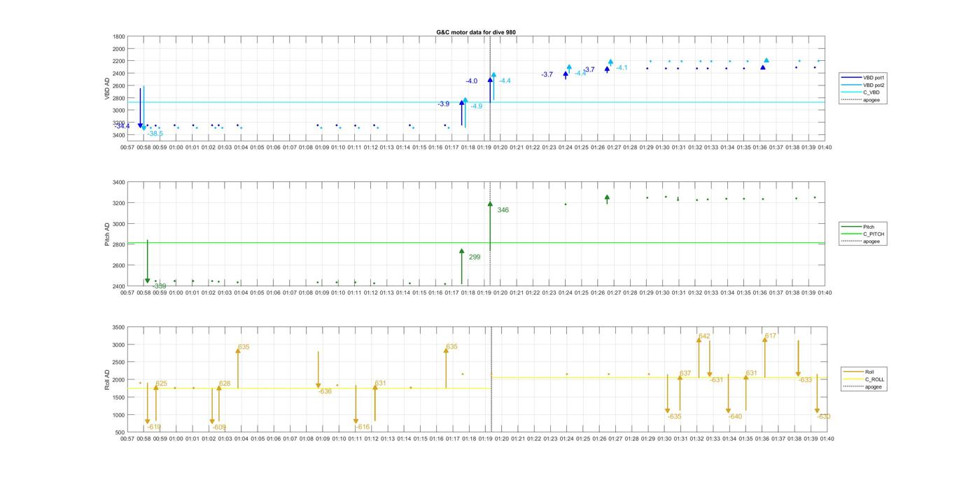The width and height of the screenshot is (980, 485).
Task: Click the 'Pitch AD' y-axis label
Action: coord(107,234)
